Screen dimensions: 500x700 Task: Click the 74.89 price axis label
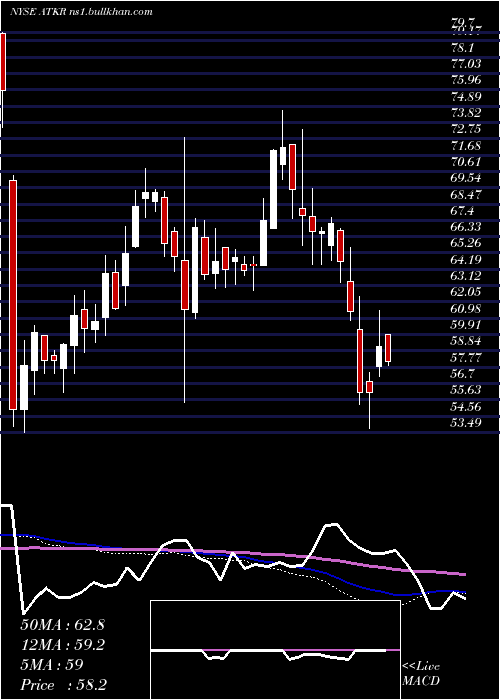467,97
